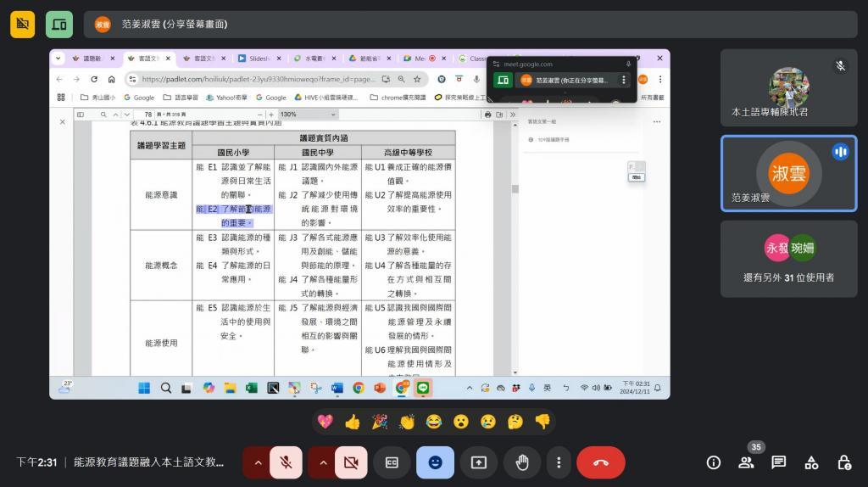Open the activities panel
The width and height of the screenshot is (868, 487).
(811, 462)
